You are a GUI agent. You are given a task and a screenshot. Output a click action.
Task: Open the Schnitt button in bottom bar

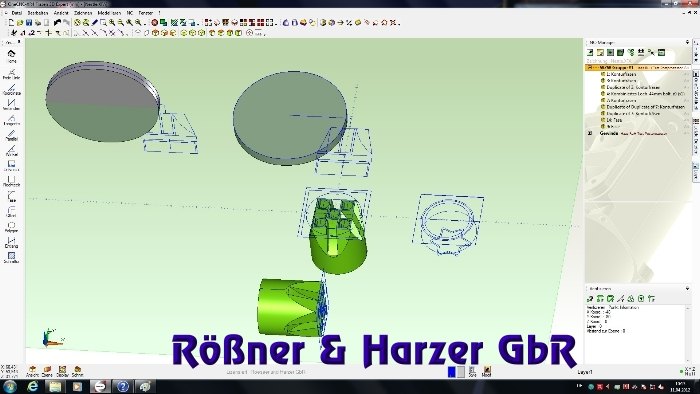coord(78,371)
